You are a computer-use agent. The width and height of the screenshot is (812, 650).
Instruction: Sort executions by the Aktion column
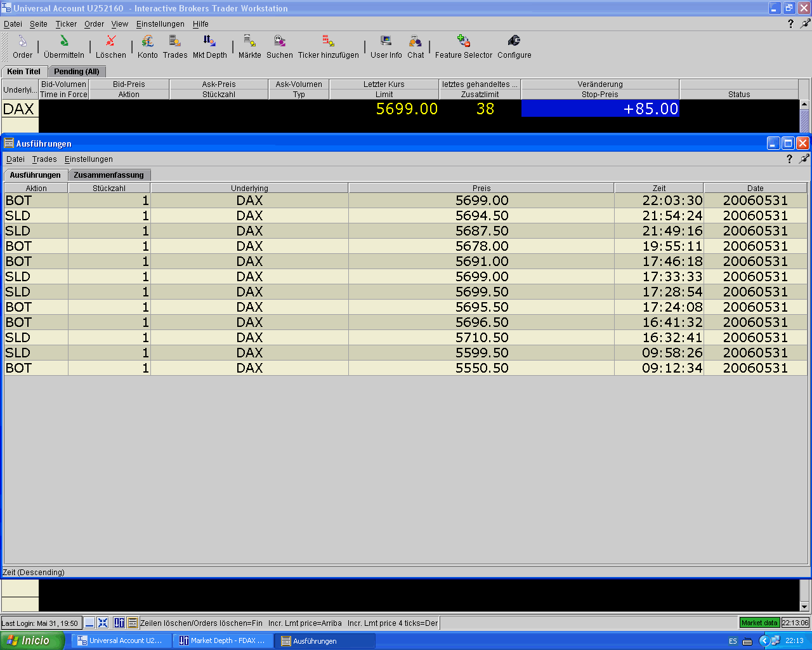[36, 188]
